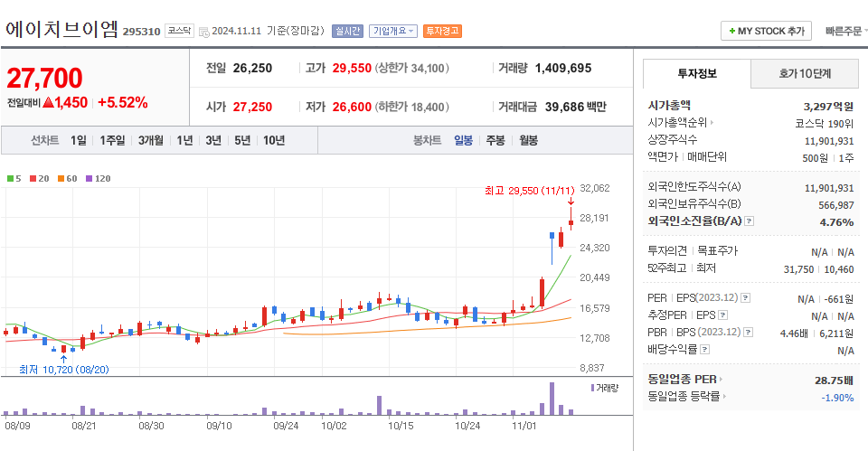Switch to the 호가10단계 tab

point(805,73)
